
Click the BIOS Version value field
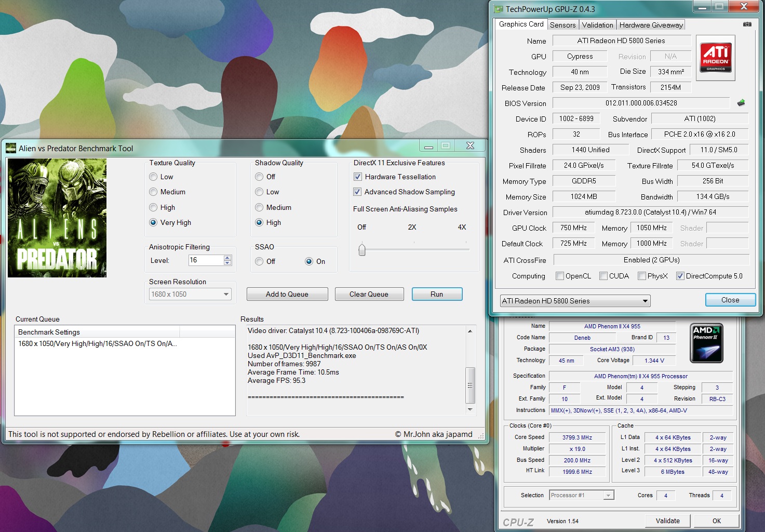(x=641, y=103)
